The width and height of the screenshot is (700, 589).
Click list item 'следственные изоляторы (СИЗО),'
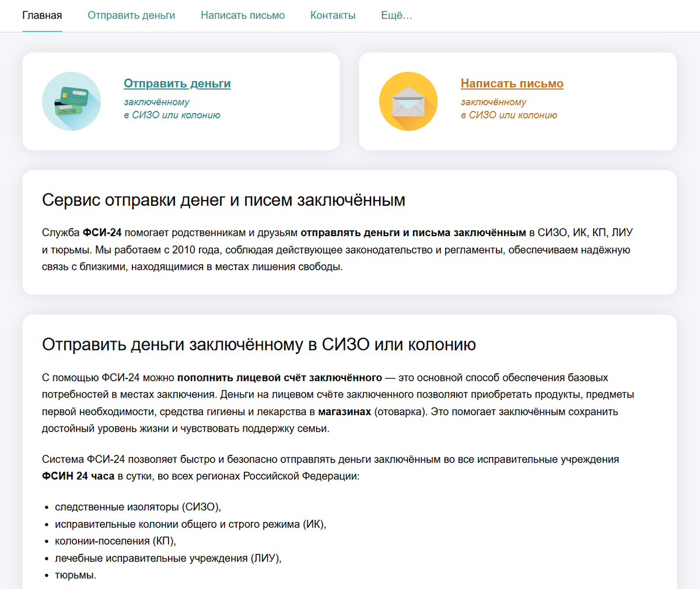coord(138,507)
